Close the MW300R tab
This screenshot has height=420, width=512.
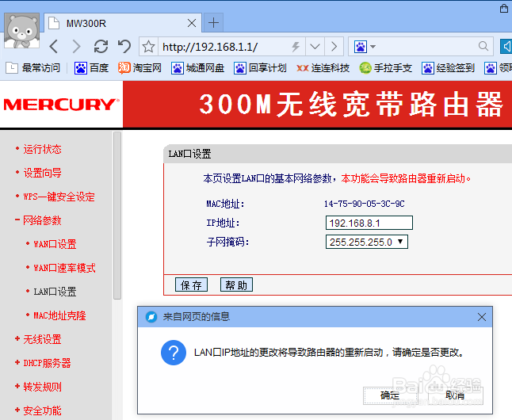tap(192, 23)
